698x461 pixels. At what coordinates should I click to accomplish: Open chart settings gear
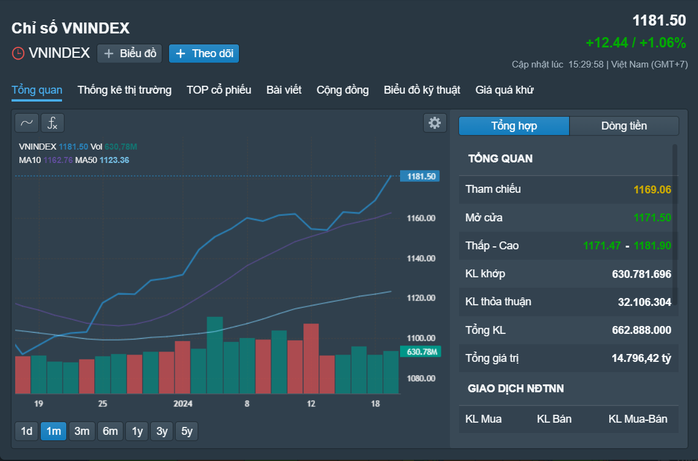pyautogui.click(x=434, y=123)
